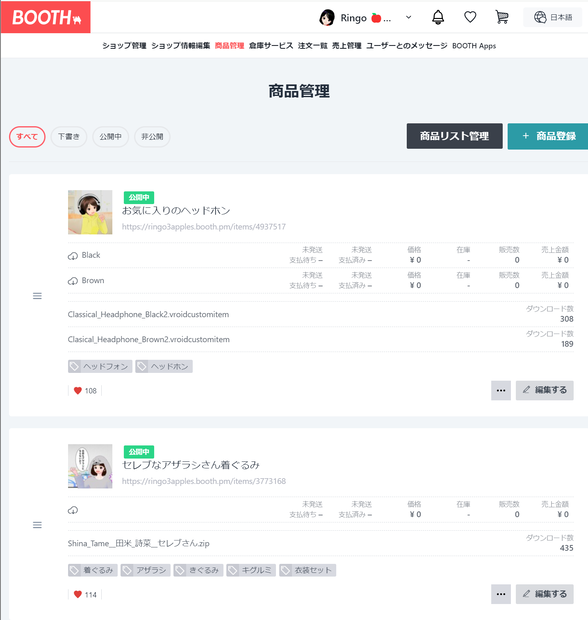Click 商品登録 button
Image resolution: width=588 pixels, height=620 pixels.
click(548, 136)
